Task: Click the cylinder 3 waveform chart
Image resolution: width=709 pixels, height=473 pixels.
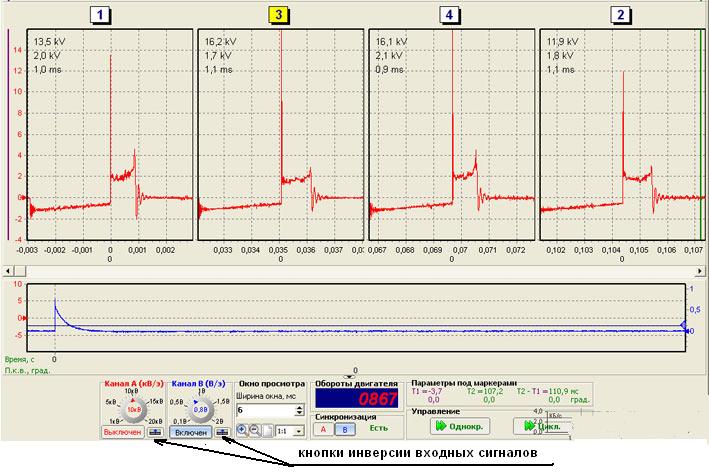Action: 281,134
